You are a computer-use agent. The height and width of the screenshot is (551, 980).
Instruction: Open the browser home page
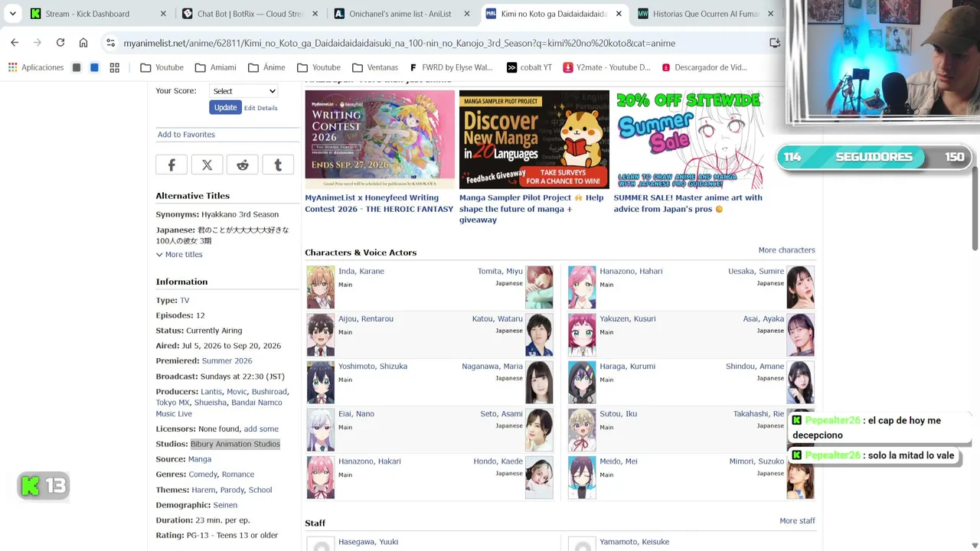(83, 43)
